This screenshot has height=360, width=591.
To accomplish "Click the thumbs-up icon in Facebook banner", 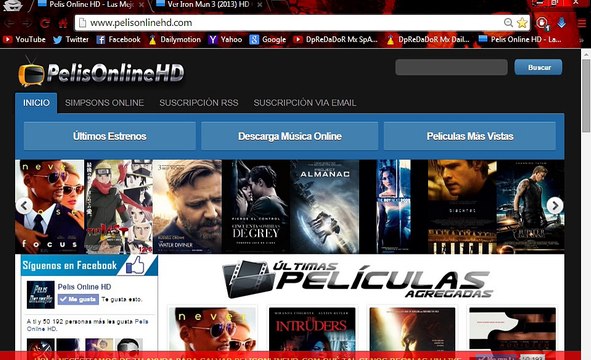I will (136, 265).
